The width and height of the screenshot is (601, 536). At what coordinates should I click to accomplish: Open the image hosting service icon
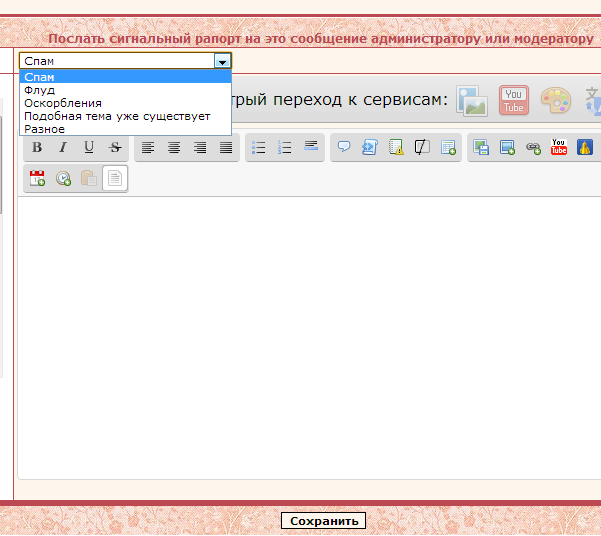[x=472, y=101]
